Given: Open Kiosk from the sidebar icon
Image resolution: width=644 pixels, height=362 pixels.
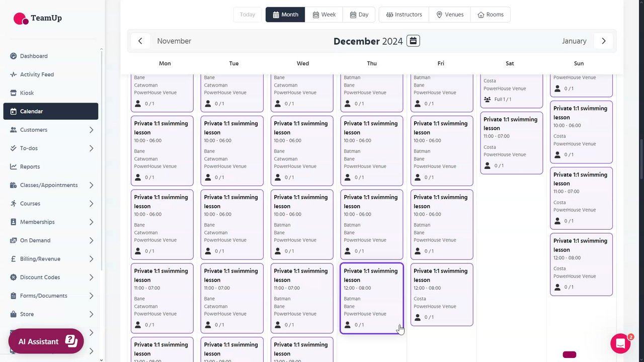Looking at the screenshot, I should click(x=14, y=93).
